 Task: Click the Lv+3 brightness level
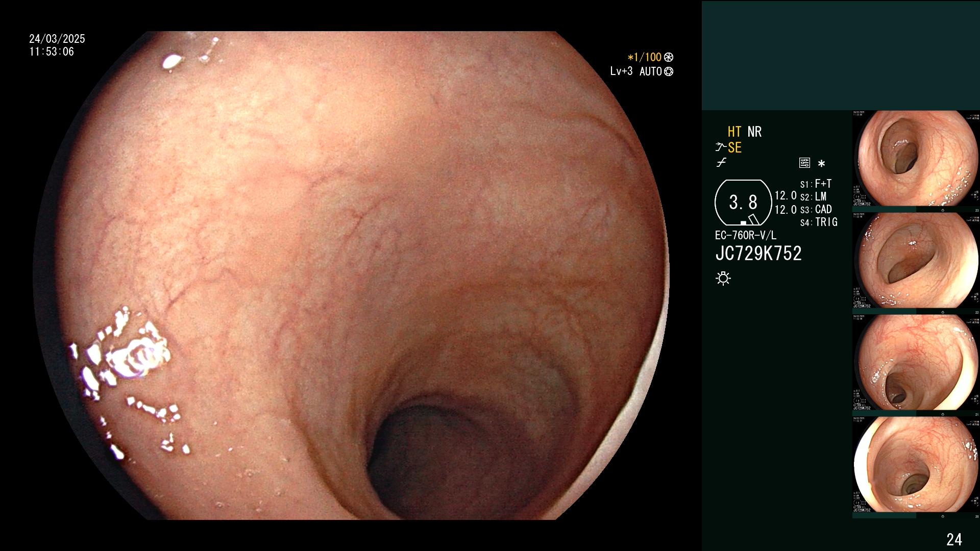click(621, 71)
